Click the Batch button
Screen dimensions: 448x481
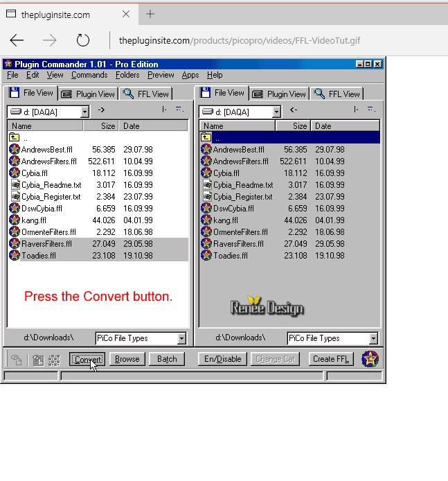pyautogui.click(x=167, y=359)
